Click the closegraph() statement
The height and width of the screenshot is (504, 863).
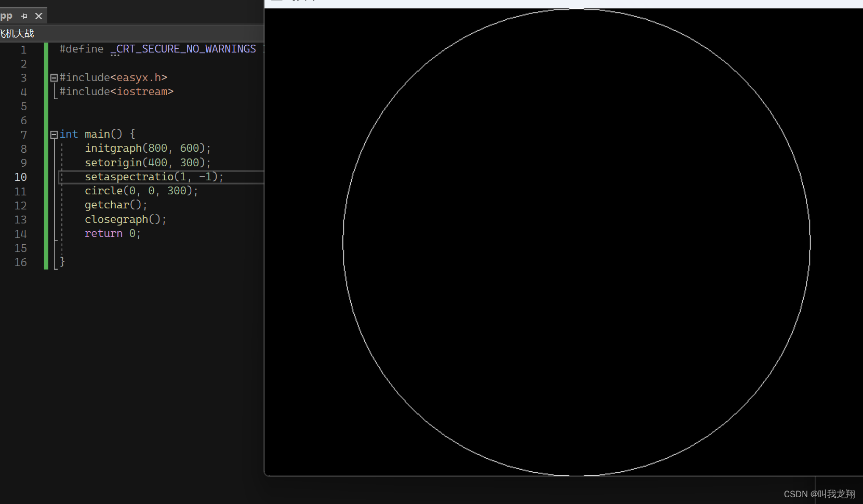click(x=125, y=219)
